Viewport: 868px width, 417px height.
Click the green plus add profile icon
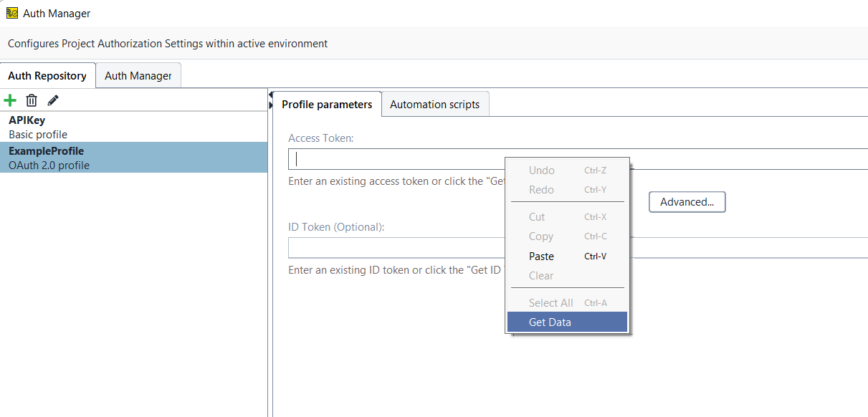coord(11,100)
